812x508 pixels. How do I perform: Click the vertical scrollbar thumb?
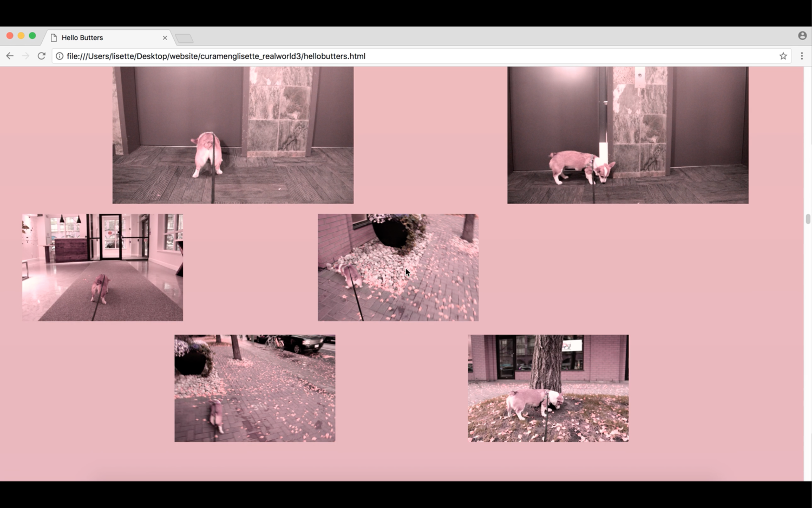tap(808, 219)
